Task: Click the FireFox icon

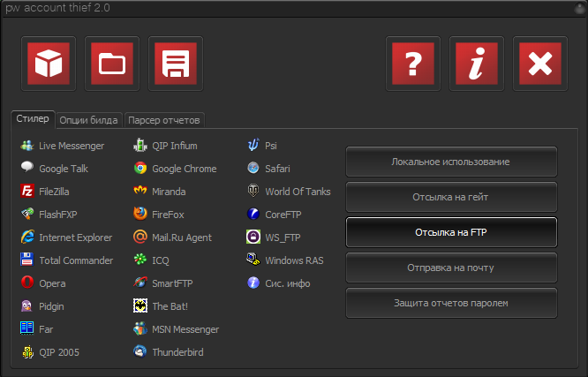Action: tap(140, 214)
